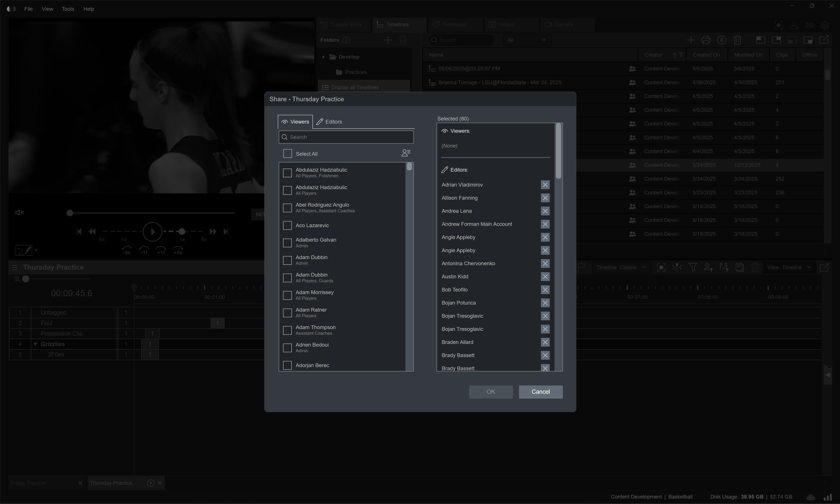Click the Cancel button in the Share dialog
The height and width of the screenshot is (504, 840).
[541, 392]
